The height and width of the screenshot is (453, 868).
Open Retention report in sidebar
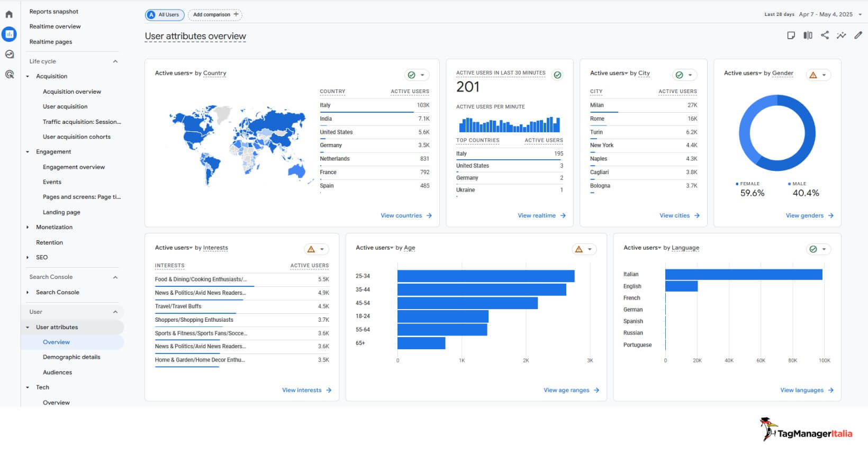click(x=49, y=242)
